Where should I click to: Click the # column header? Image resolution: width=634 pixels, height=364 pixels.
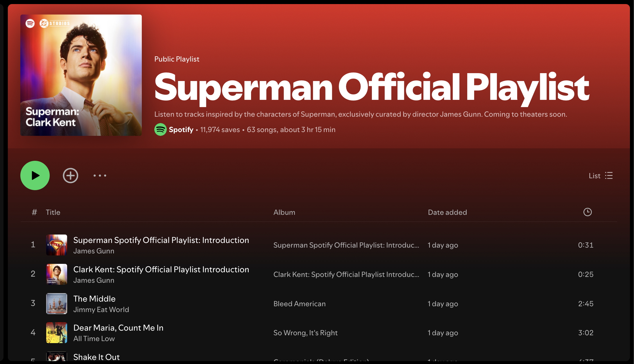coord(34,212)
